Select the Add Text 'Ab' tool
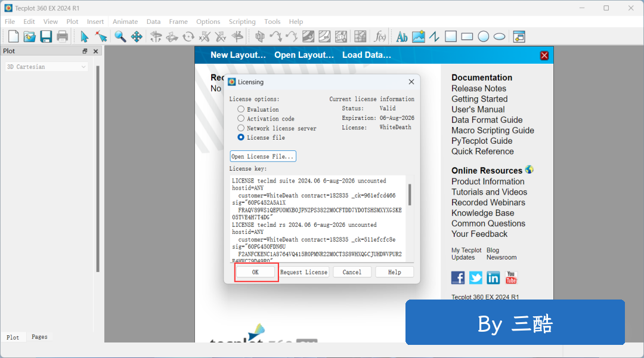The width and height of the screenshot is (644, 358). pyautogui.click(x=402, y=36)
